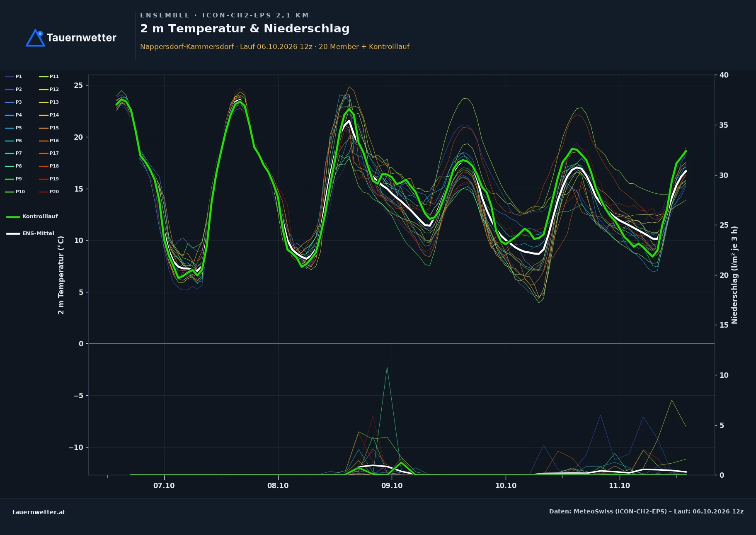The image size is (756, 535).
Task: Select the P3 legend entry
Action: 13,102
